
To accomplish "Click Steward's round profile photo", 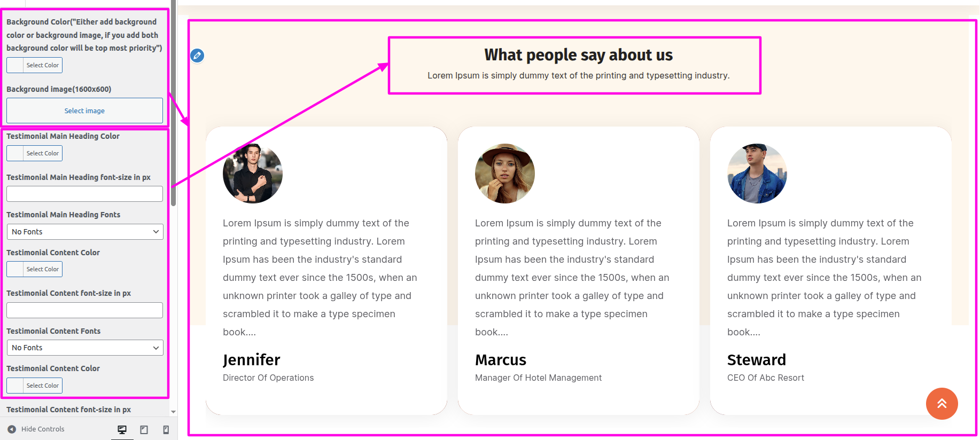I will pos(757,174).
